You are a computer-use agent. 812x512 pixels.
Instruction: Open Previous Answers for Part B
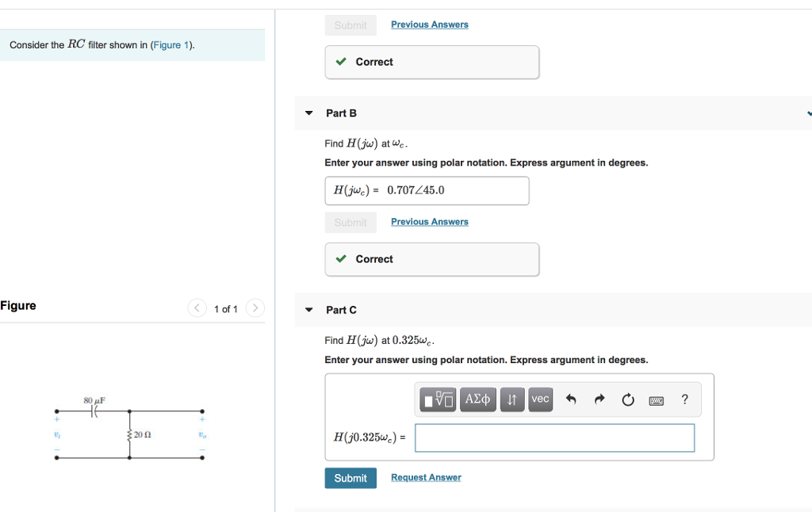point(429,222)
